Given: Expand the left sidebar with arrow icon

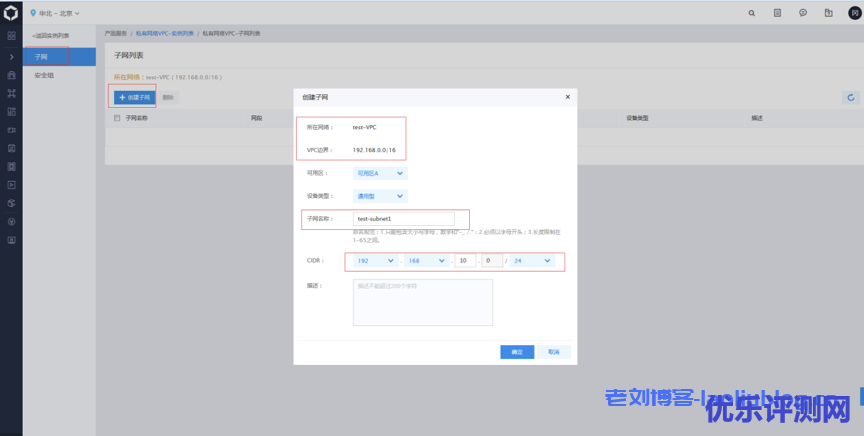Looking at the screenshot, I should click(x=11, y=56).
